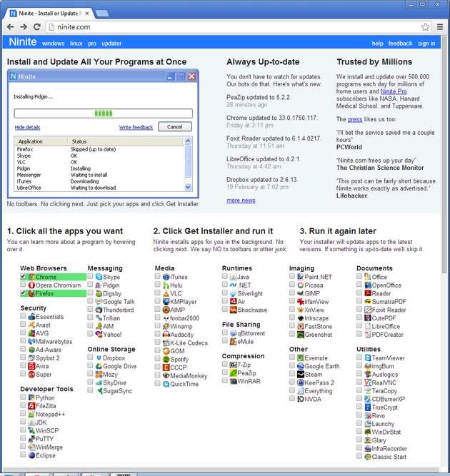Click the qBittorrent icon
Screen dimensions: 450x476
pyautogui.click(x=233, y=333)
